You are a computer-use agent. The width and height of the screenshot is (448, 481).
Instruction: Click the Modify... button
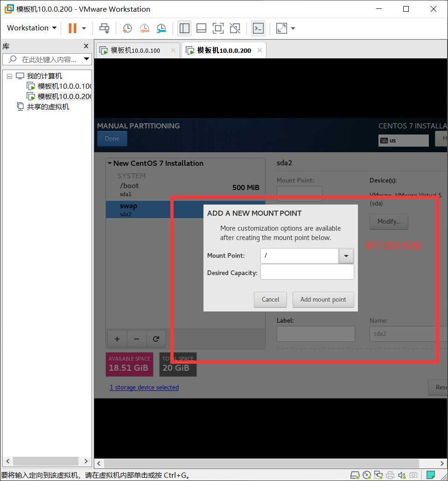coord(389,221)
